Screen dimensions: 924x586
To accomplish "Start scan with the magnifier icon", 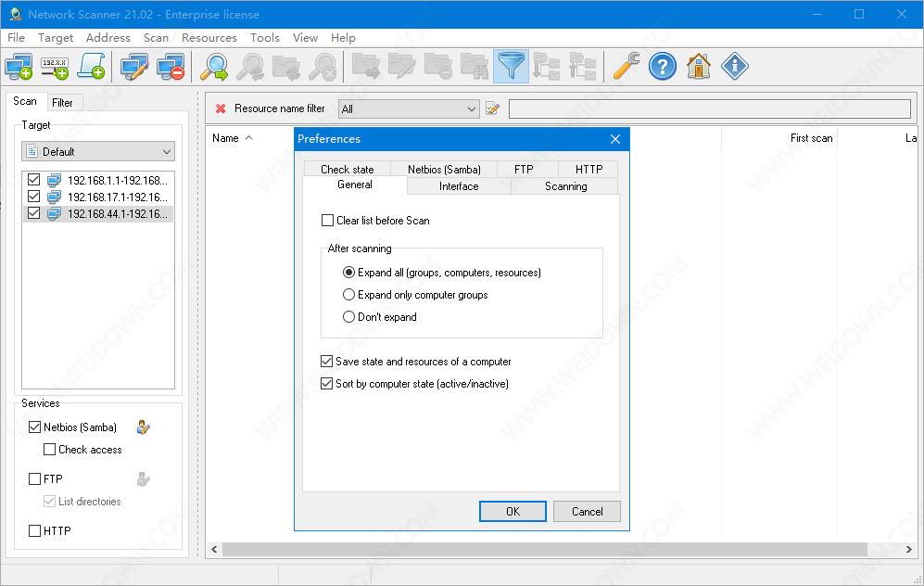I will click(213, 67).
